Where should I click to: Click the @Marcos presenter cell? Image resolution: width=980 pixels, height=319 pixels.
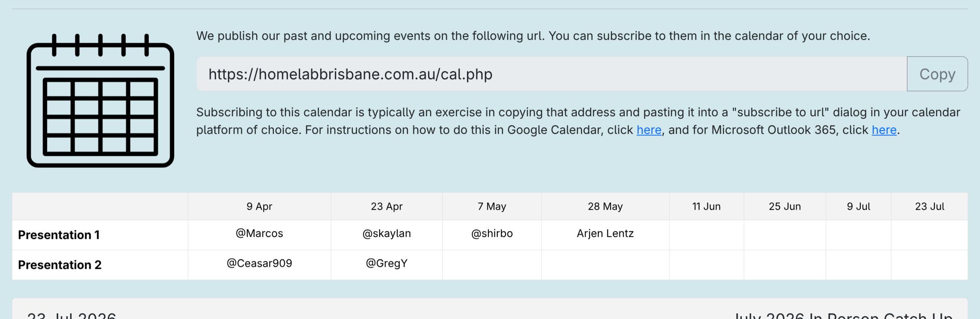click(259, 234)
